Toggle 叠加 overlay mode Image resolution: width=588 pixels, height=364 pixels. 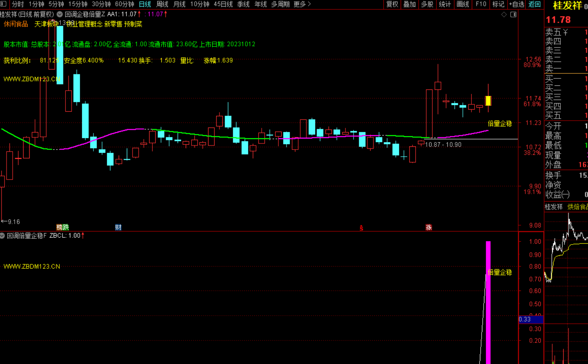tap(410, 4)
